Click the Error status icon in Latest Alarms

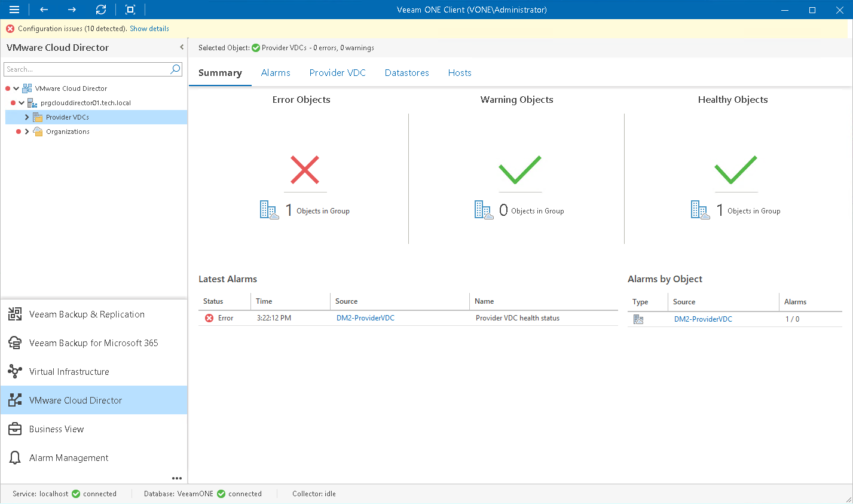209,318
